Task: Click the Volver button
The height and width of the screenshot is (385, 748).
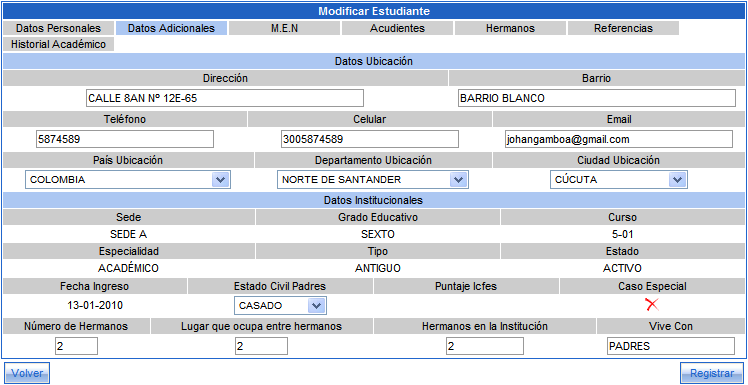Action: 27,373
